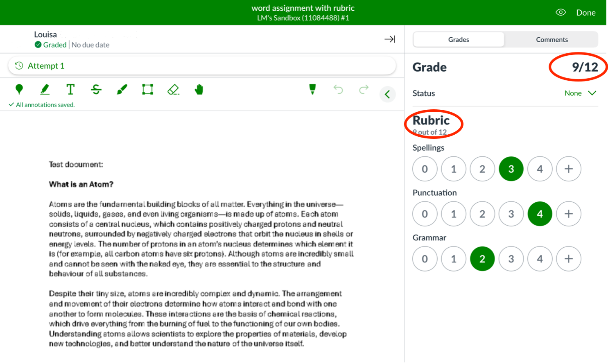Activate the strikethrough annotation tool

pyautogui.click(x=96, y=89)
